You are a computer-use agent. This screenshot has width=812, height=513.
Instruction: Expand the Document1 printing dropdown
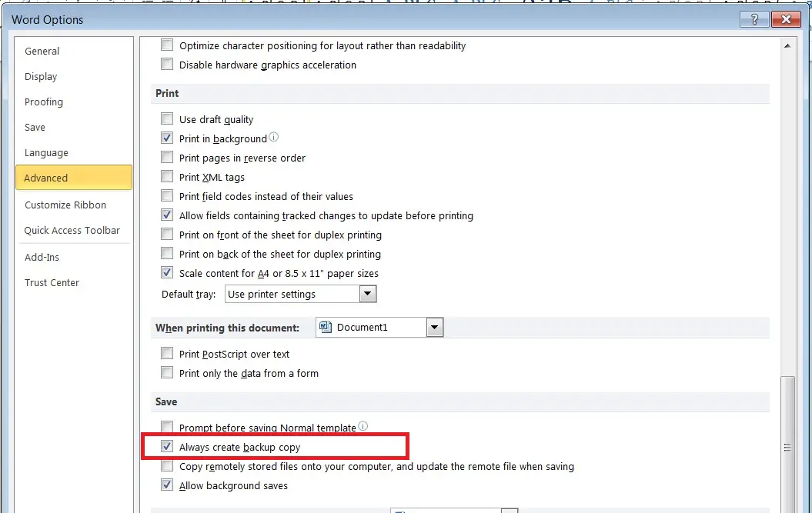pyautogui.click(x=435, y=328)
